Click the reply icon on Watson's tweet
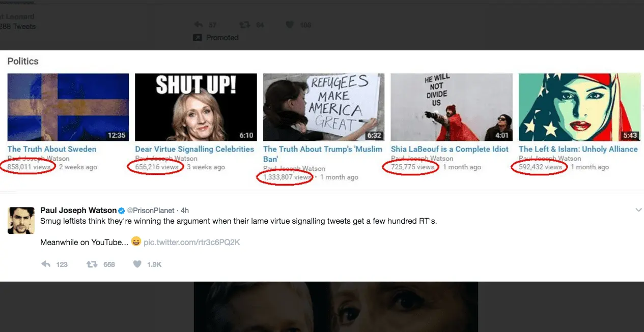 [x=46, y=264]
